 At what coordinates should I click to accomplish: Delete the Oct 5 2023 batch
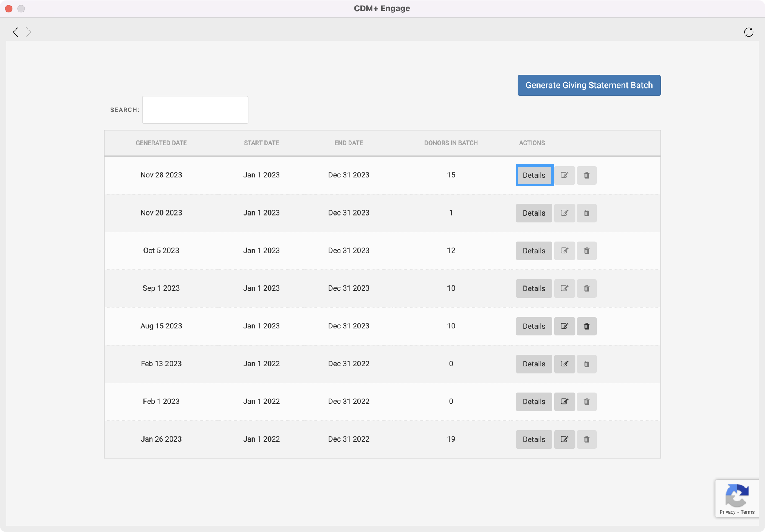tap(586, 251)
